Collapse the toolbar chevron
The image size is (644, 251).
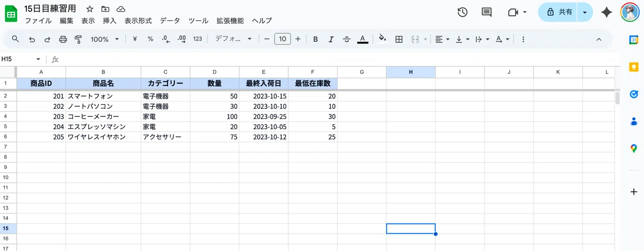point(599,39)
